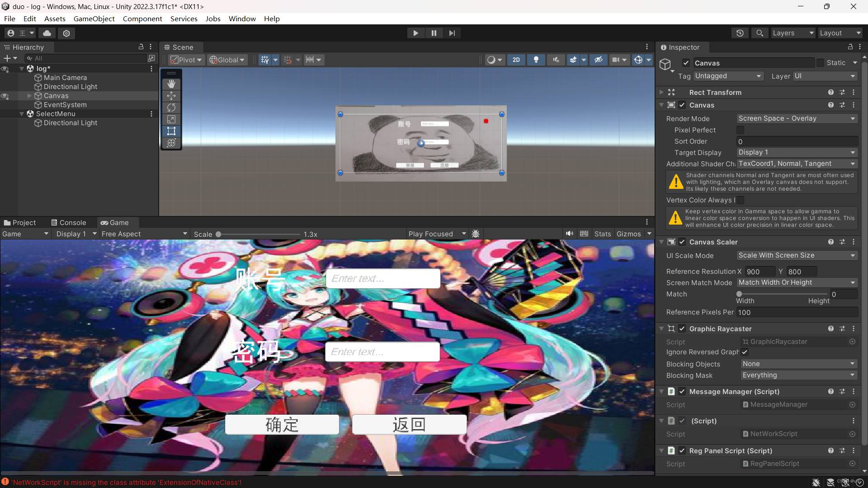Select the Rotate tool in Scene toolbar
The width and height of the screenshot is (868, 488).
pos(171,108)
